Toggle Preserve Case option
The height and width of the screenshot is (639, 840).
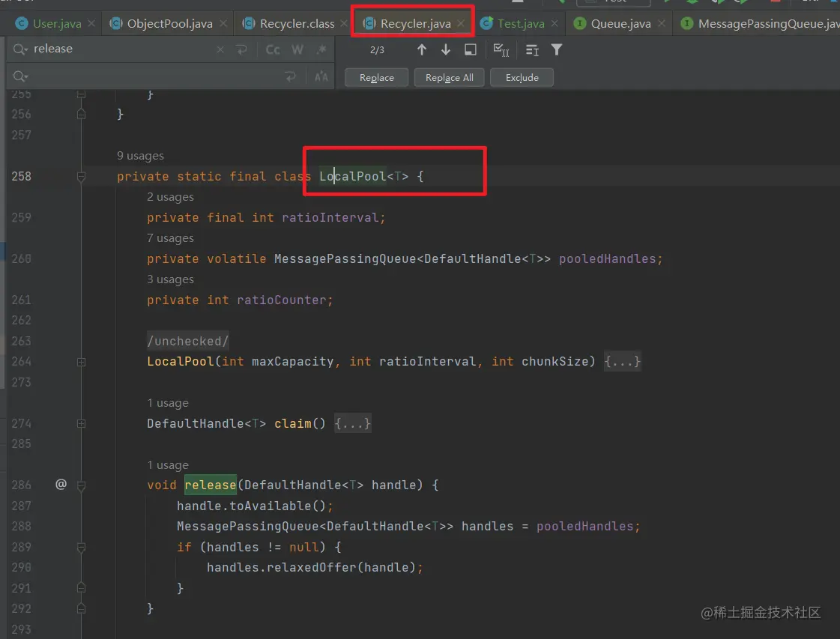click(321, 76)
